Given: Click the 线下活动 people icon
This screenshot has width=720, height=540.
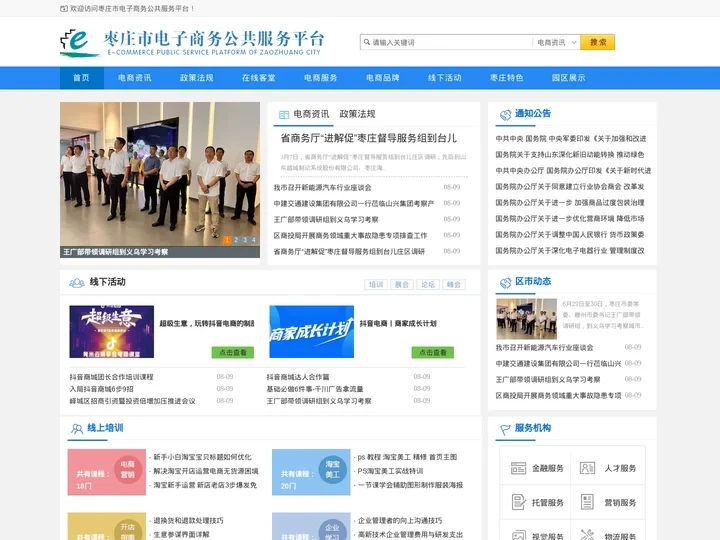Looking at the screenshot, I should (77, 283).
